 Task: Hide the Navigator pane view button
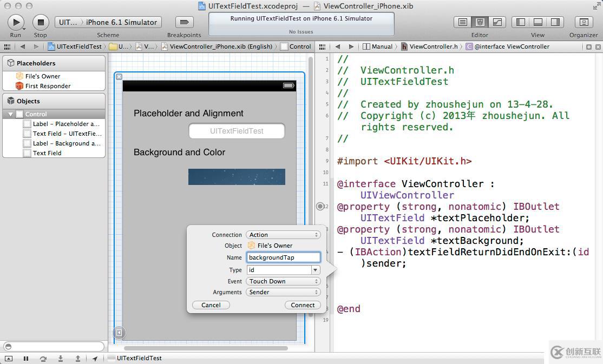(x=520, y=22)
